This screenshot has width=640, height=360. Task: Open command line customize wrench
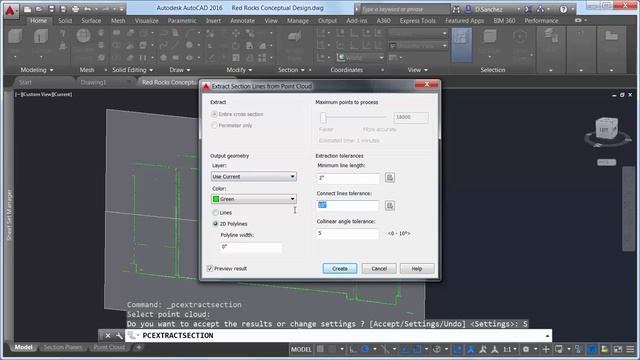click(119, 336)
